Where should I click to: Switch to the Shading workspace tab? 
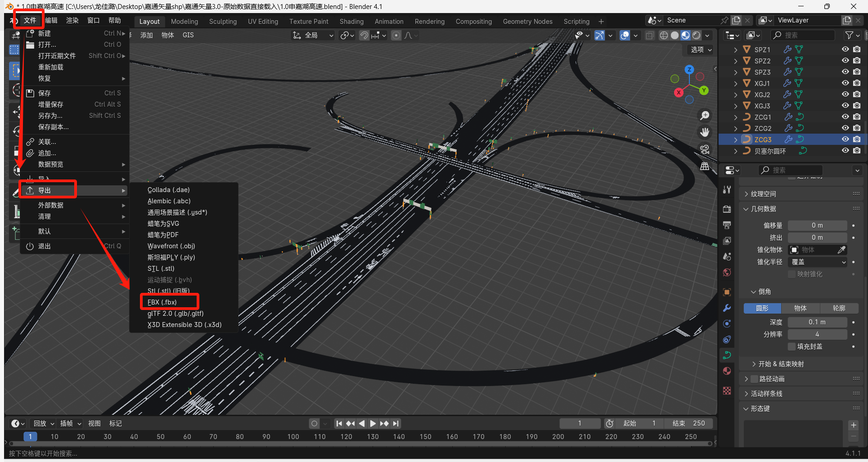351,22
